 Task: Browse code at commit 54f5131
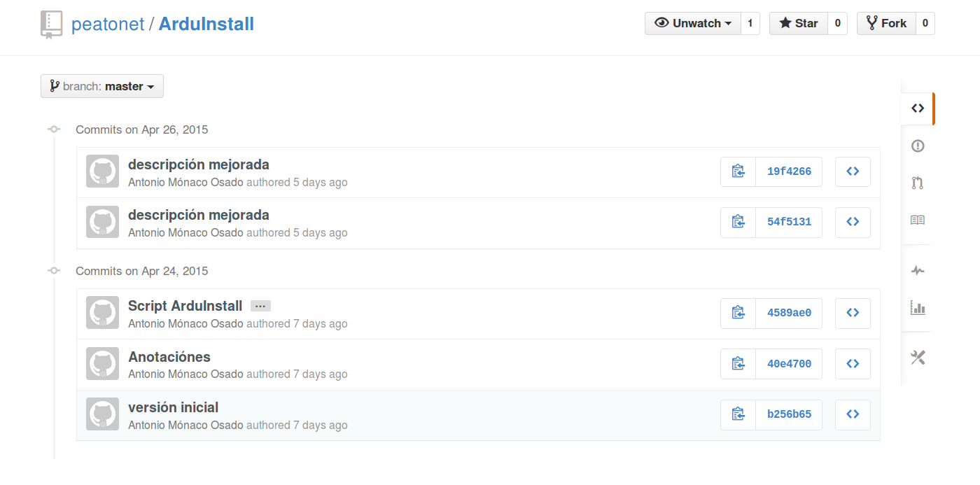pyautogui.click(x=853, y=222)
